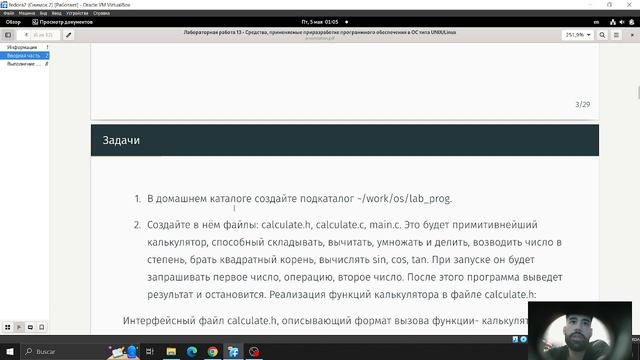The width and height of the screenshot is (640, 360).
Task: Open VirtualBox 'Справка' menu
Action: (101, 13)
